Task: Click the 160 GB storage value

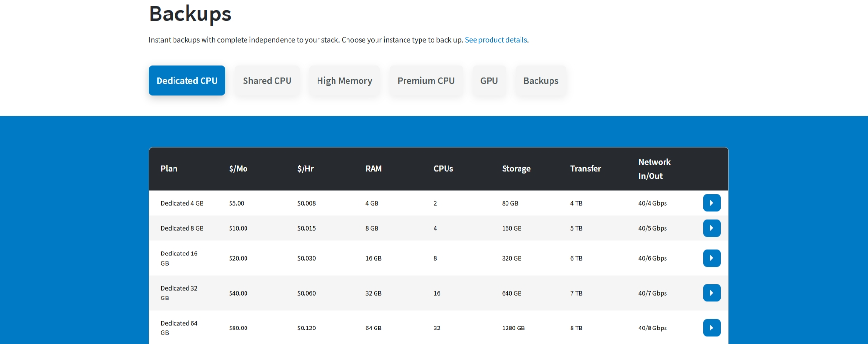Action: (x=512, y=228)
